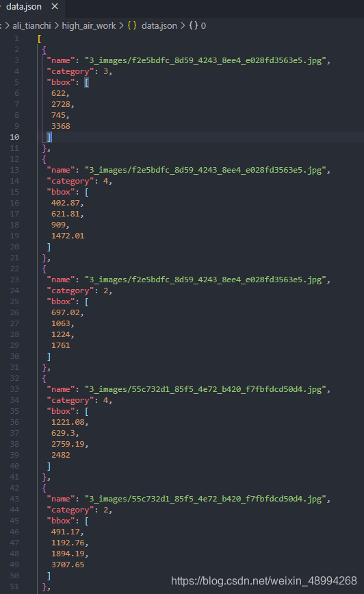Place cursor on bbox value 2728
Screen dimensions: 364x594
(62, 104)
